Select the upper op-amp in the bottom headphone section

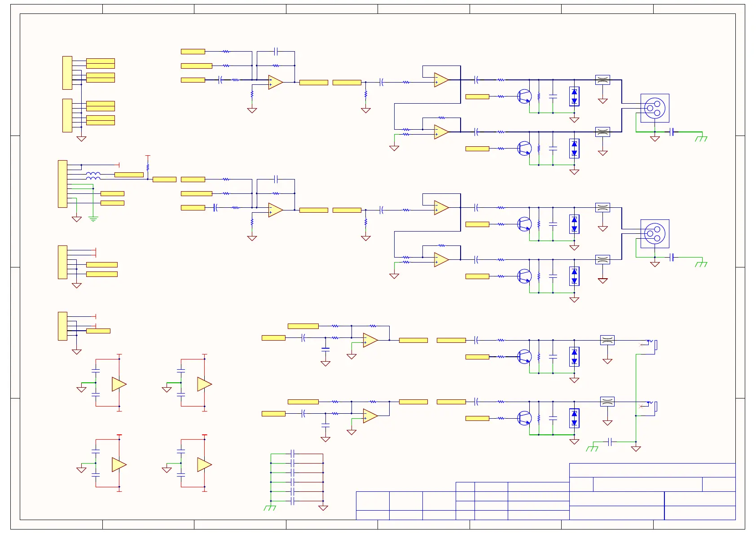(370, 340)
